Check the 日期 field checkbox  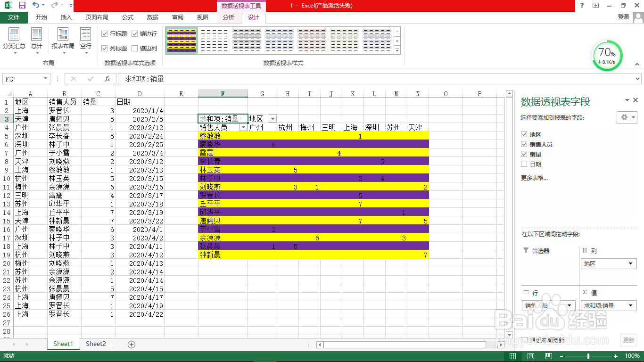tap(524, 165)
